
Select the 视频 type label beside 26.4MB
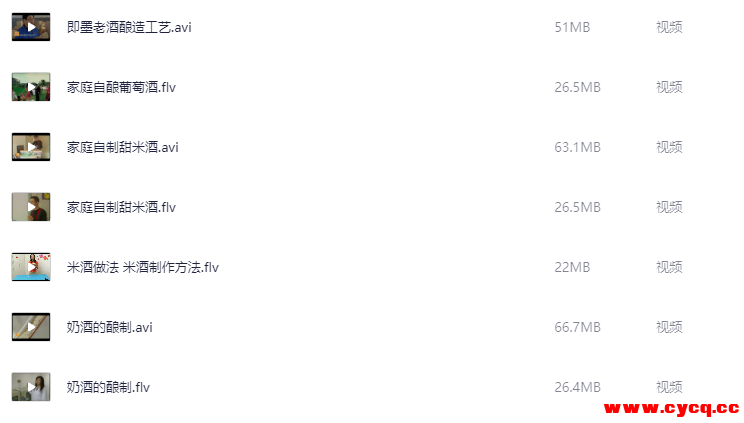tap(669, 387)
